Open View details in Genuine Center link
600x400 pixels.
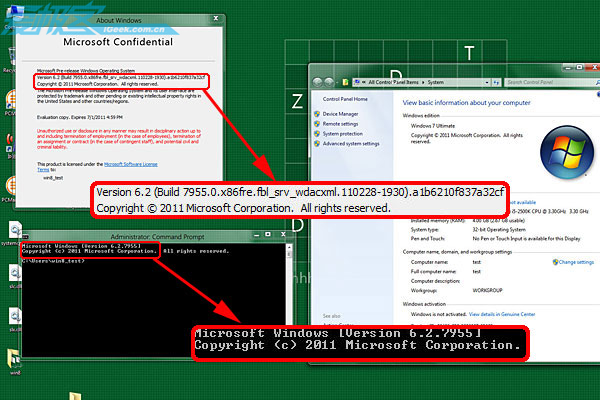[502, 314]
